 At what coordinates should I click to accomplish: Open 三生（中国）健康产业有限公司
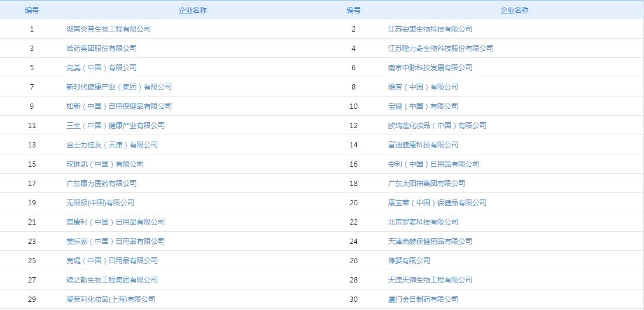click(x=115, y=126)
